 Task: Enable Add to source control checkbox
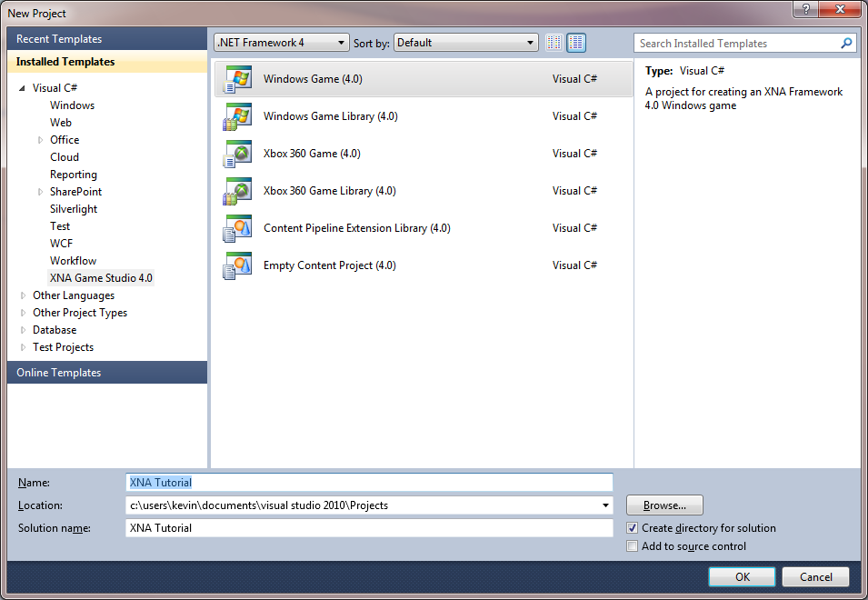(633, 546)
